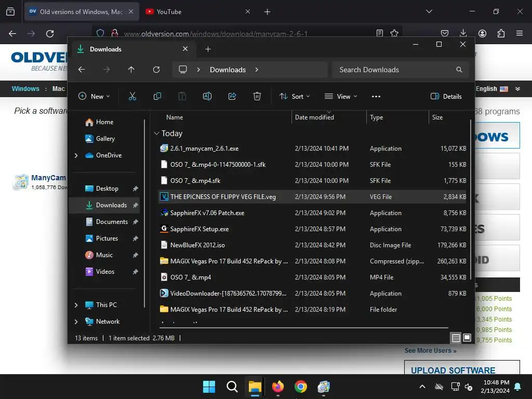This screenshot has width=532, height=399.
Task: Select NewBlueFX 2012.iso file
Action: pyautogui.click(x=312, y=245)
